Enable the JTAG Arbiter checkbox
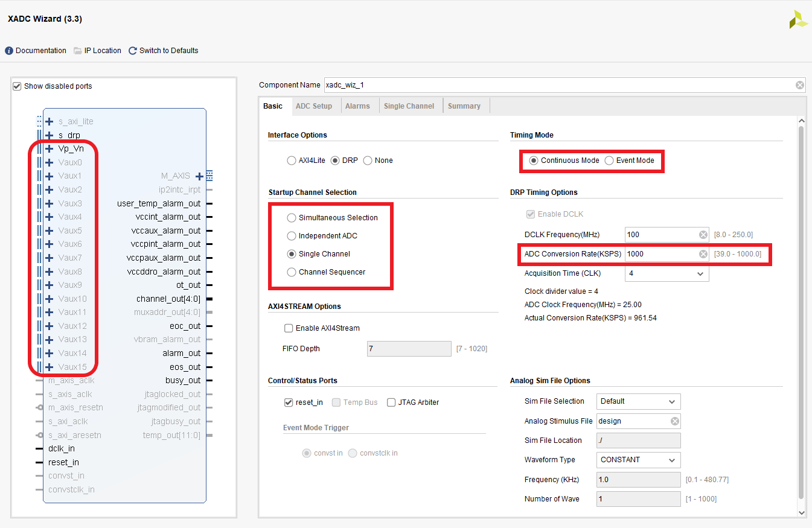This screenshot has width=812, height=528. click(391, 402)
